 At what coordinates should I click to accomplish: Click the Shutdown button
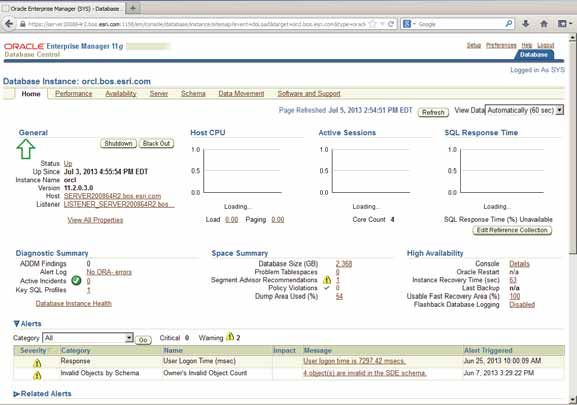tap(118, 143)
